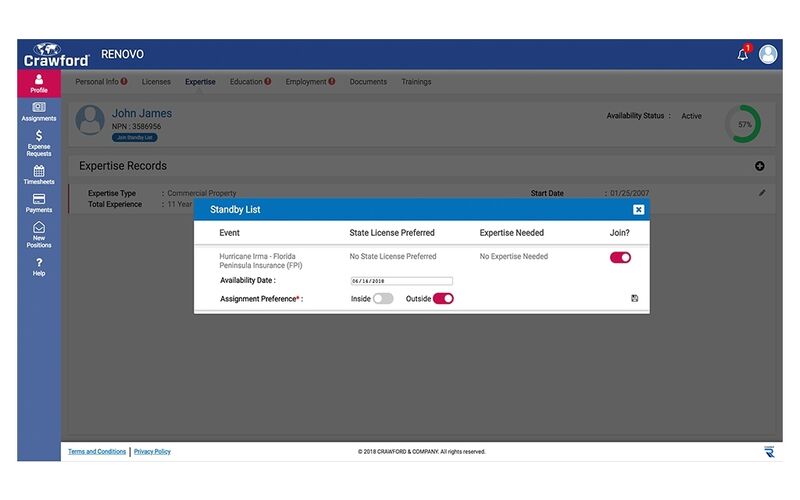Image resolution: width=800 pixels, height=500 pixels.
Task: Open Assignments in the sidebar
Action: pos(39,111)
